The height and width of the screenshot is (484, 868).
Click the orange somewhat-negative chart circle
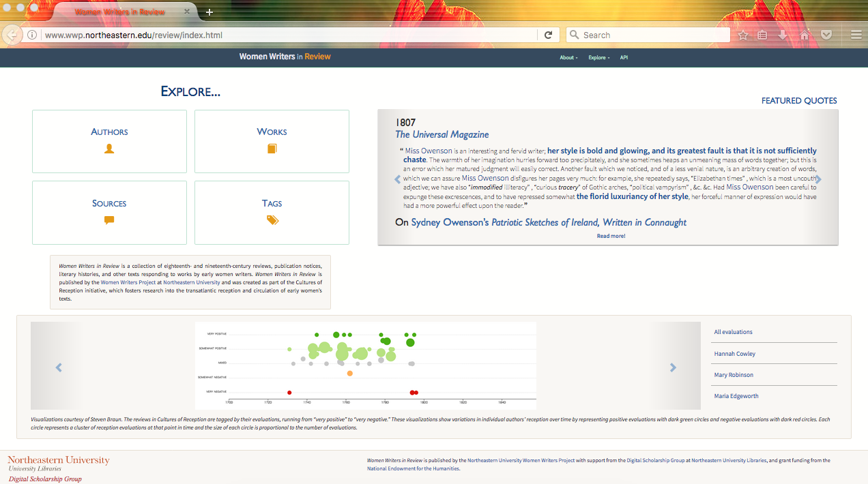coord(350,374)
